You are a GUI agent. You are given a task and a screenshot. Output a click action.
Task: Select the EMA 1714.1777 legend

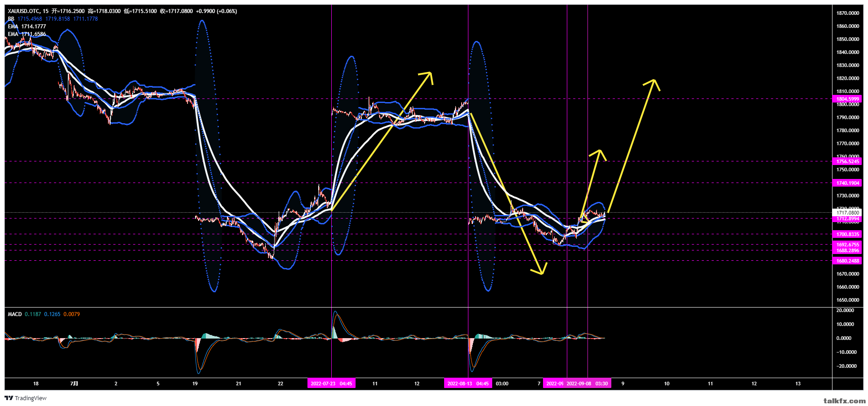[27, 27]
